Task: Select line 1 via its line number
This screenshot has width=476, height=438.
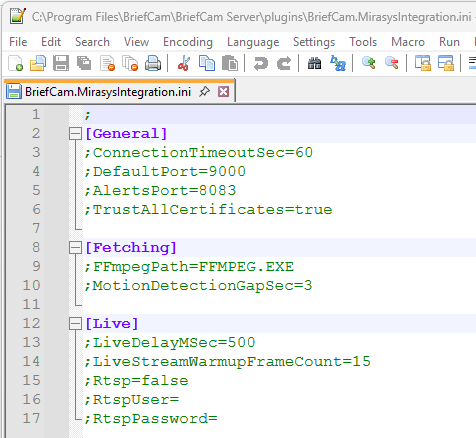Action: tap(36, 115)
